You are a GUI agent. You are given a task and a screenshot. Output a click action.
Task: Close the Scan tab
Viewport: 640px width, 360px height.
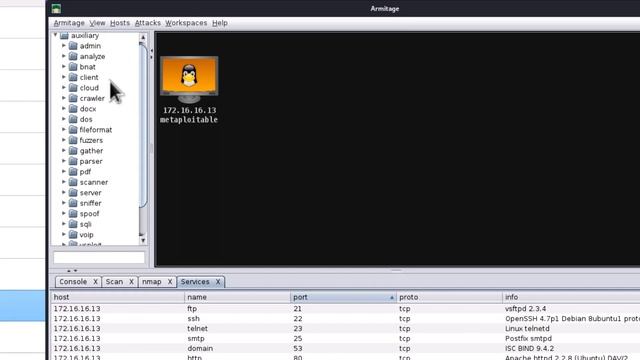(x=131, y=282)
